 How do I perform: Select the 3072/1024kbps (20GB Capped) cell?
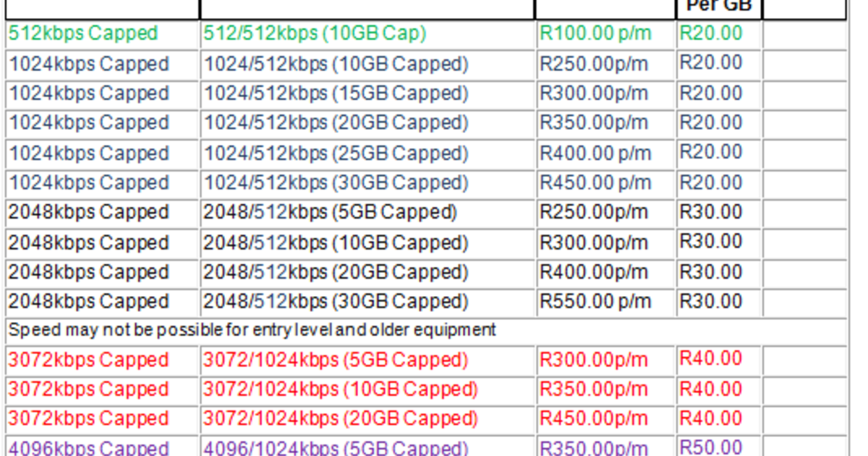(340, 419)
